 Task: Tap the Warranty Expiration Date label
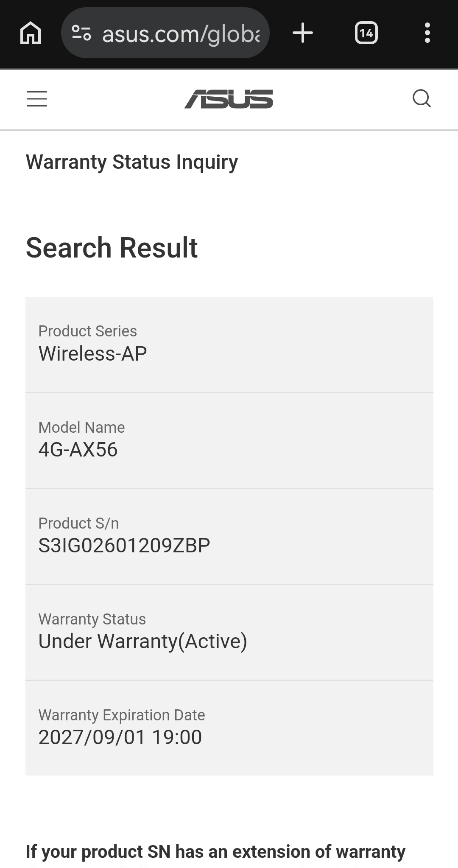[x=122, y=715]
